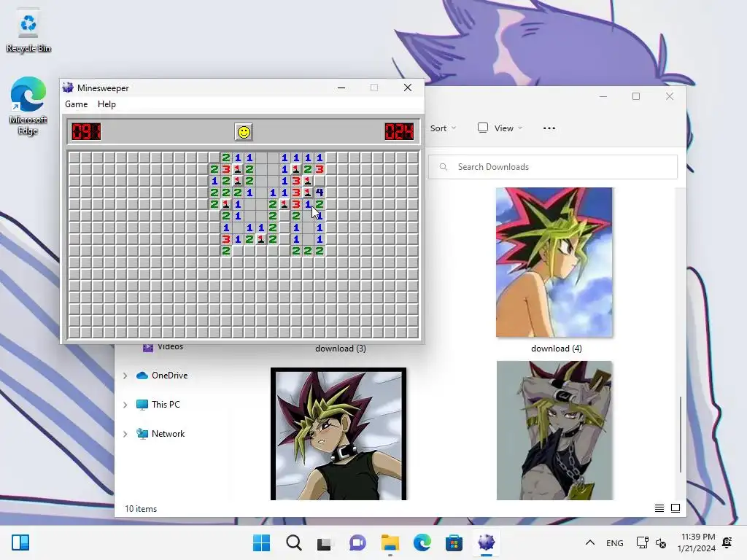The height and width of the screenshot is (560, 747).
Task: Close the File Explorer window
Action: tap(670, 96)
